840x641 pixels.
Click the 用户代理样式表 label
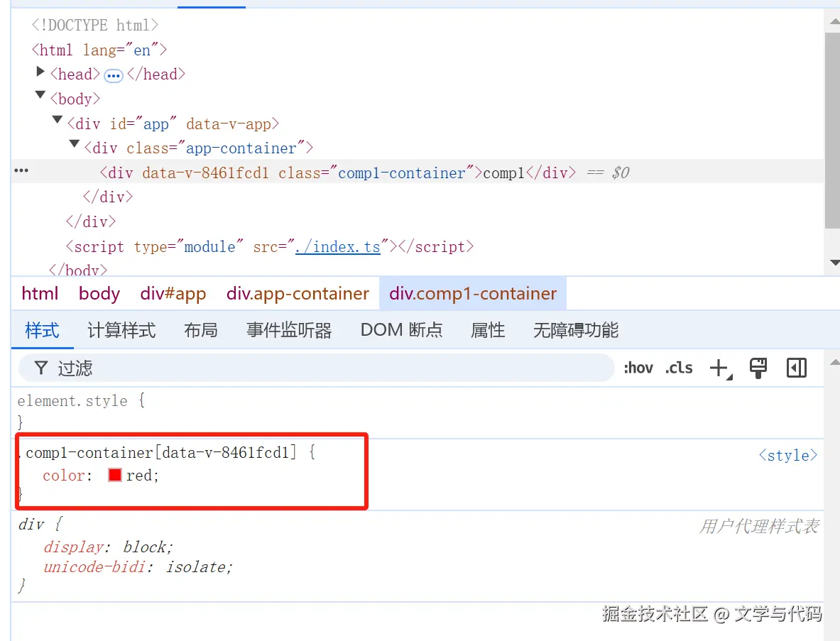(759, 527)
